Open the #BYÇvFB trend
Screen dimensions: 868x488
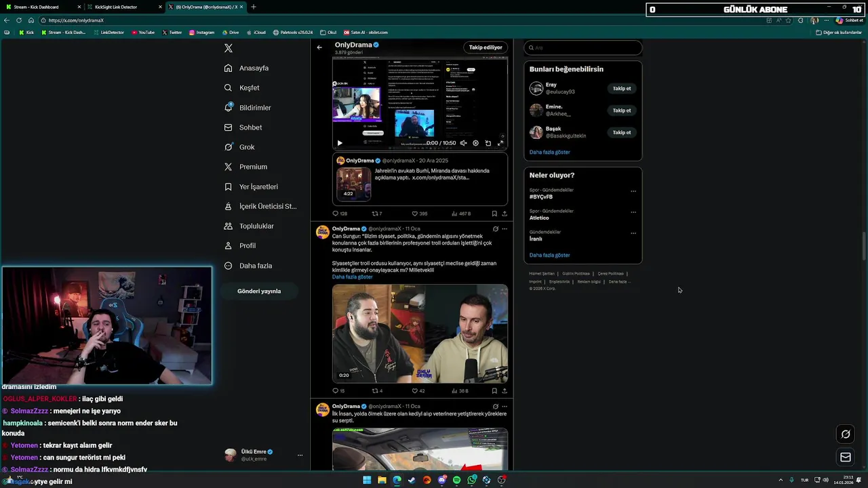(541, 197)
